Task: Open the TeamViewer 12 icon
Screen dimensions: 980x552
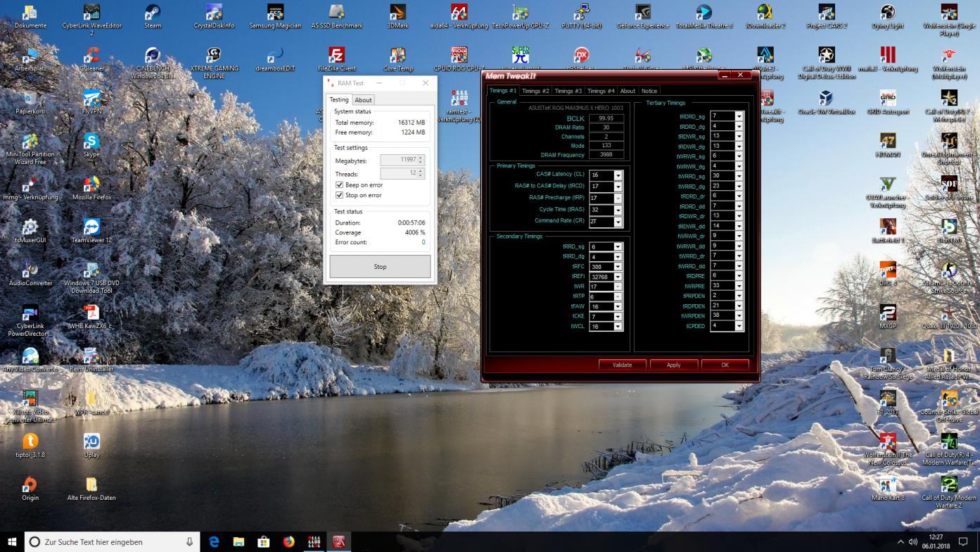Action: coord(91,230)
